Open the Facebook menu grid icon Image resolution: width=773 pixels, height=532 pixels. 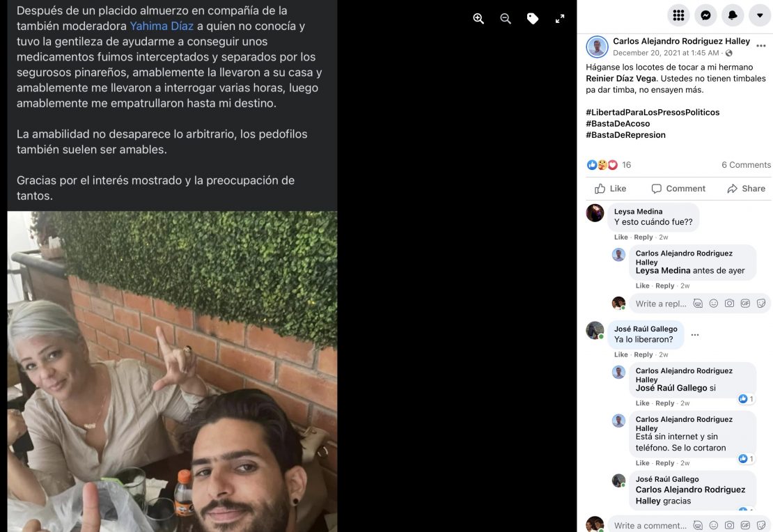pos(678,15)
